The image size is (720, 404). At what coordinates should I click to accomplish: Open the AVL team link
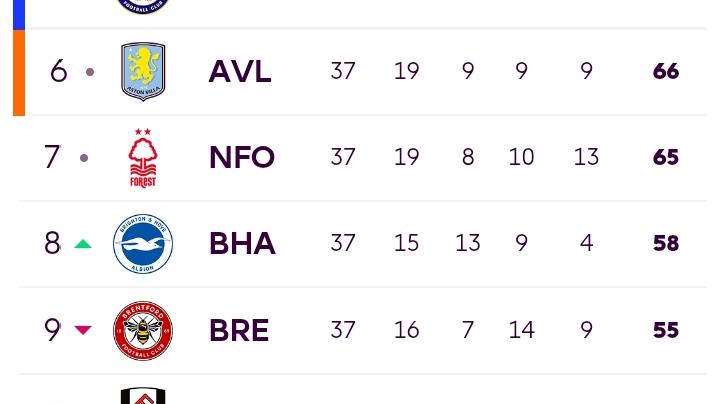tap(240, 72)
